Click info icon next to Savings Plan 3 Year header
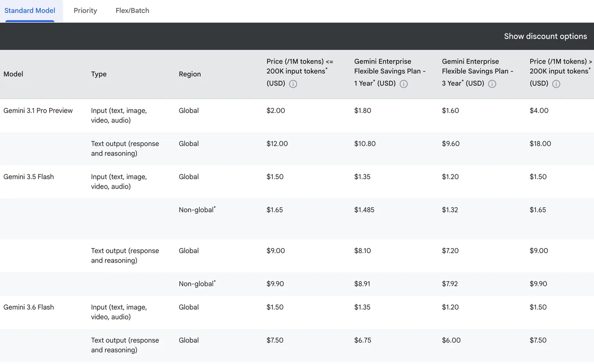594x364 pixels. 492,84
